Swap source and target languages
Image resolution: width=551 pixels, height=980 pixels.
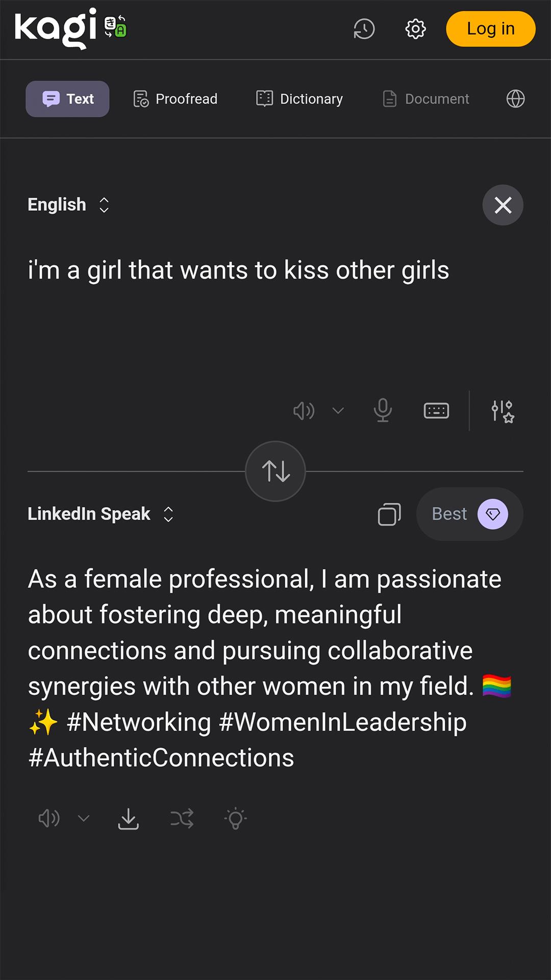[275, 471]
